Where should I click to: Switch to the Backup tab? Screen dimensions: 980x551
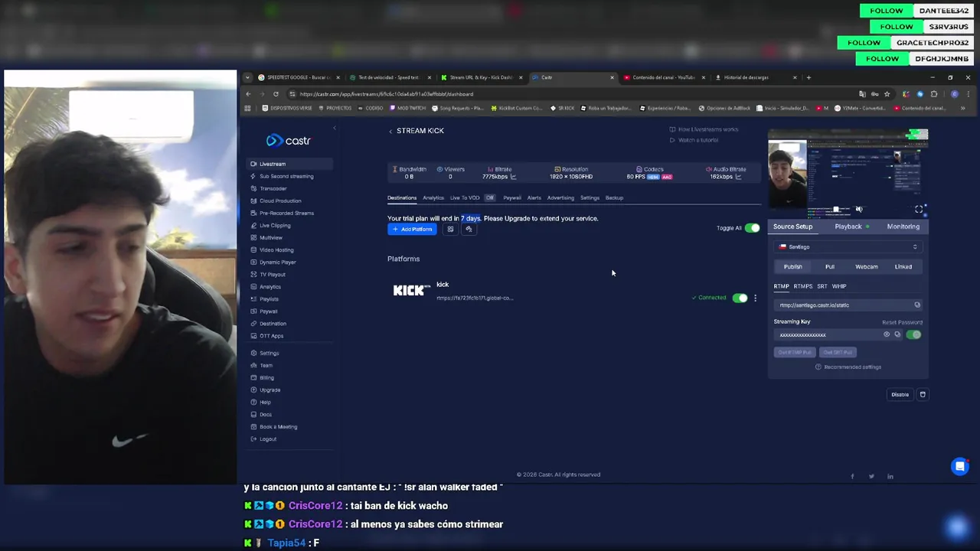click(x=614, y=197)
